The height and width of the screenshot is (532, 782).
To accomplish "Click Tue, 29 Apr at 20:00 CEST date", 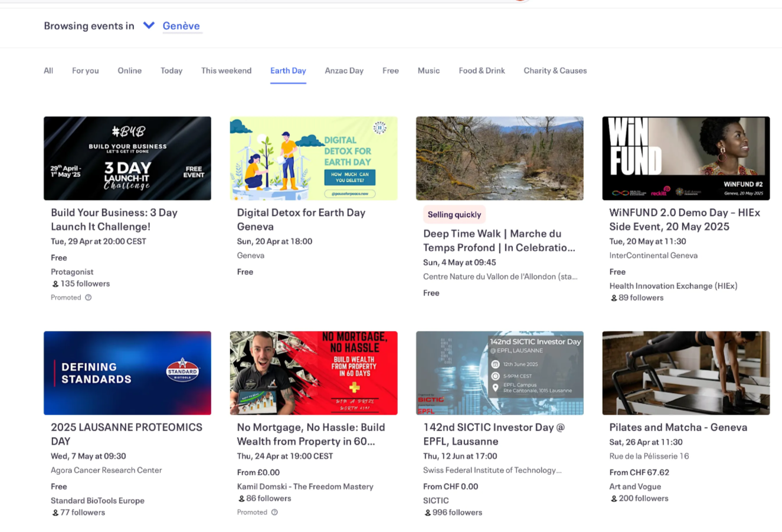I will 99,241.
